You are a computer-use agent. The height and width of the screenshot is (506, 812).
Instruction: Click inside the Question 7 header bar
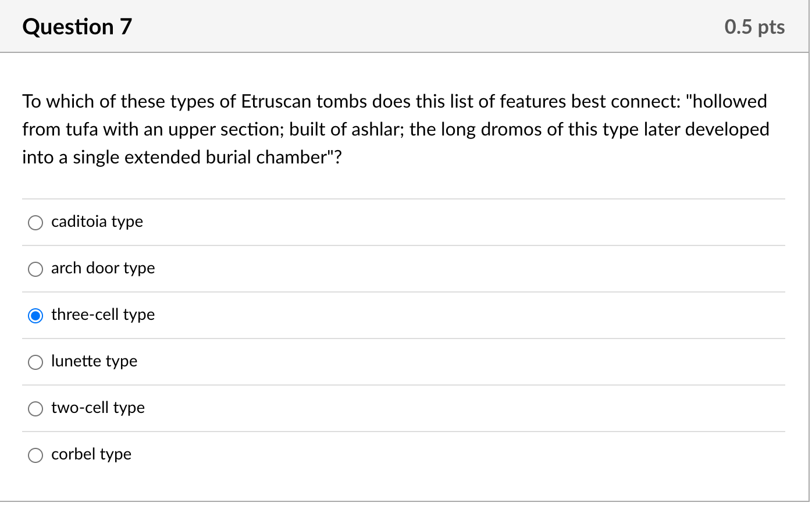click(407, 26)
